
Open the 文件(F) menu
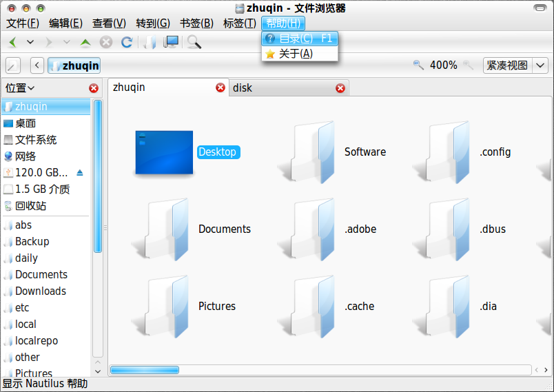[x=23, y=23]
